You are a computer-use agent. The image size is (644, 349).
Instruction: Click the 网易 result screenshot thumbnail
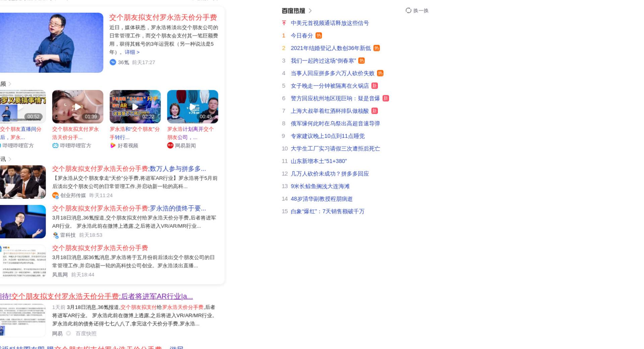click(x=23, y=320)
